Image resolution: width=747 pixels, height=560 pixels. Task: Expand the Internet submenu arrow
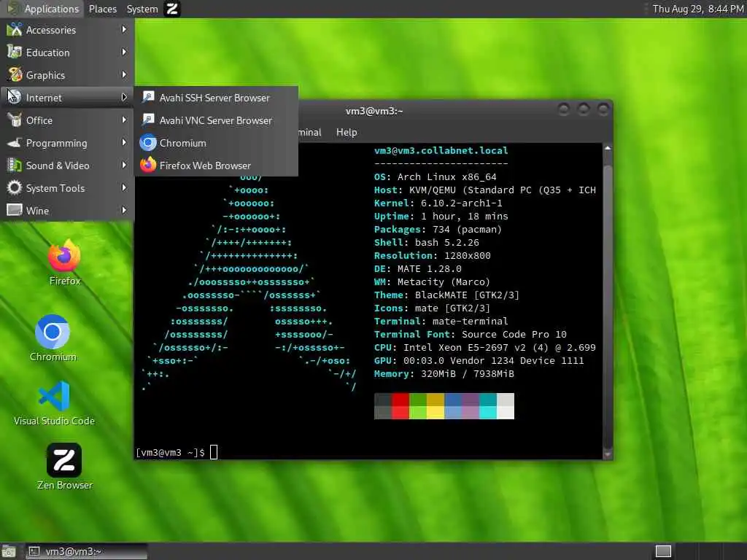[x=124, y=97]
